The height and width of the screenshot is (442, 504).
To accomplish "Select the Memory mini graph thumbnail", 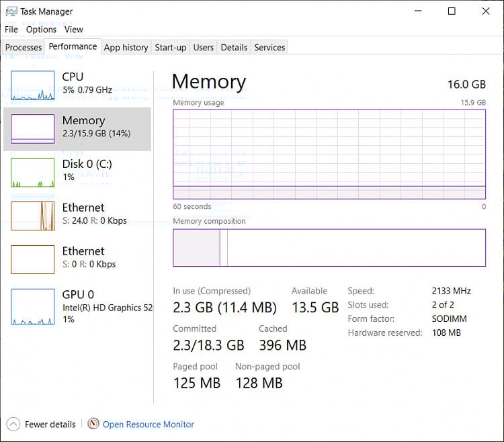I will 32,129.
